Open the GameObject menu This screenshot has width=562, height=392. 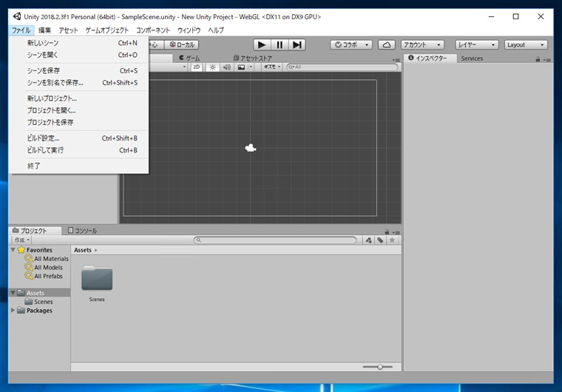point(106,30)
